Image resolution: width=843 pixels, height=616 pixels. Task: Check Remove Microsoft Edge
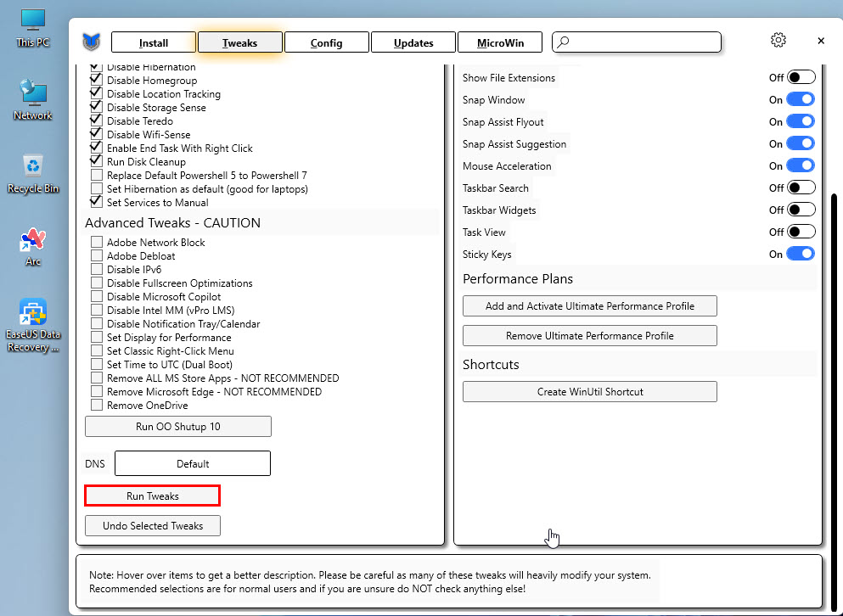(x=96, y=392)
